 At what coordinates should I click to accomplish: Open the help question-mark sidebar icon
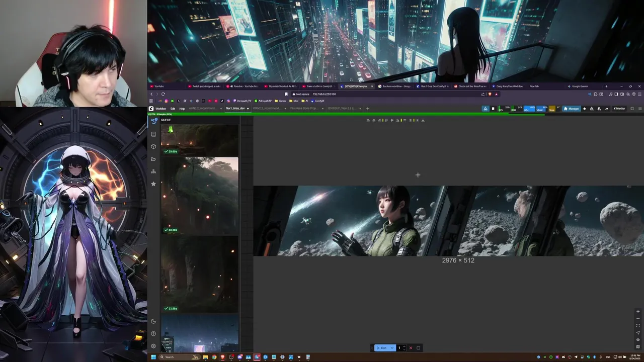[x=153, y=333]
